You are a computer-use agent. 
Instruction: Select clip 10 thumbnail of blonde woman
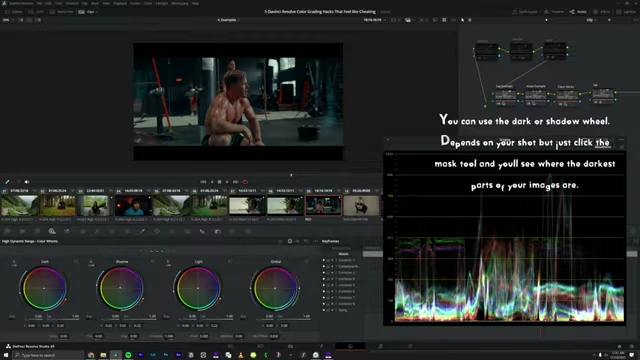pos(361,205)
